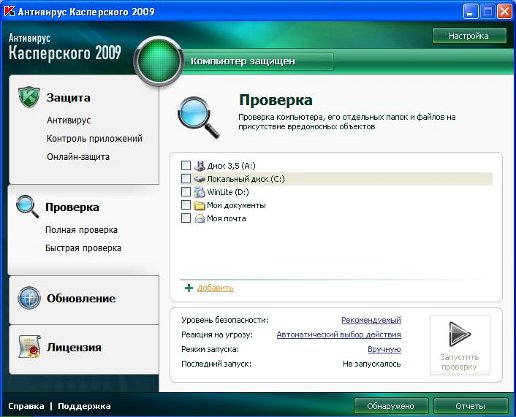Select the Диск 3,5 (A:) row text
Viewport: 516px width, 417px height.
coord(231,166)
